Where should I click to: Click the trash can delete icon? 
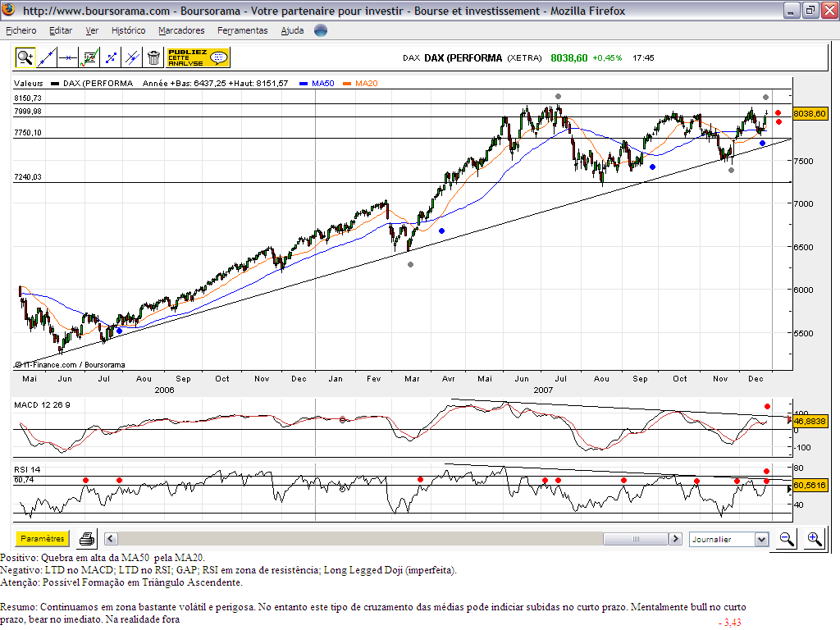coord(153,57)
